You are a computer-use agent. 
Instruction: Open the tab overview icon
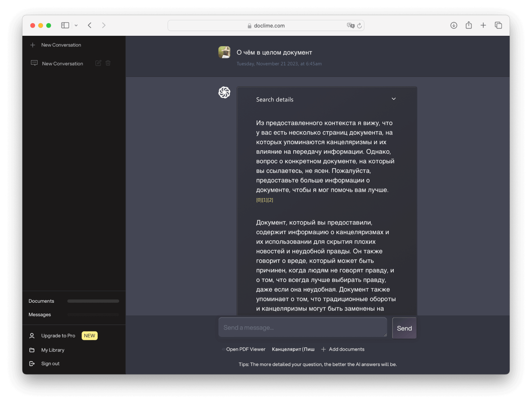498,25
